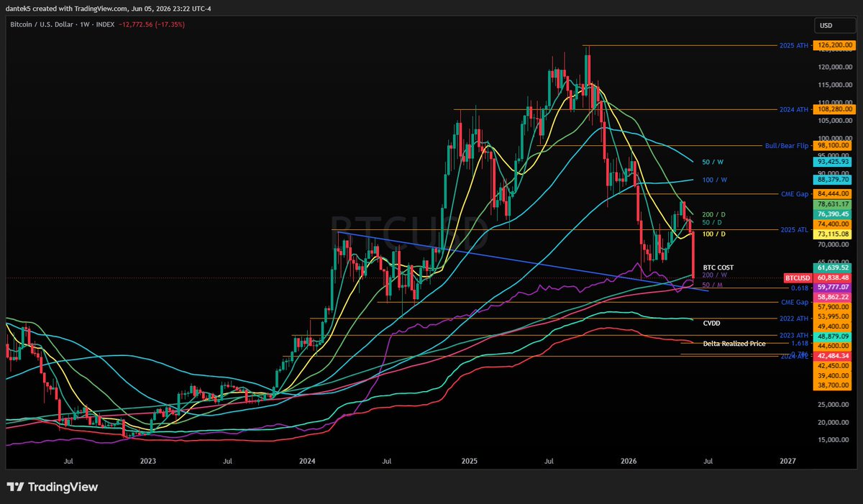Click the 2027 label on time axis

(789, 461)
